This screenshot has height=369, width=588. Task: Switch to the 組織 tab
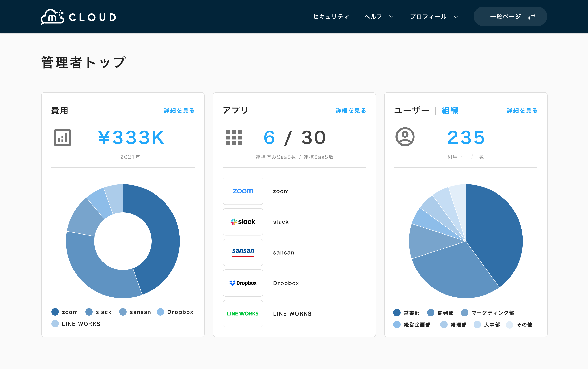pos(450,111)
